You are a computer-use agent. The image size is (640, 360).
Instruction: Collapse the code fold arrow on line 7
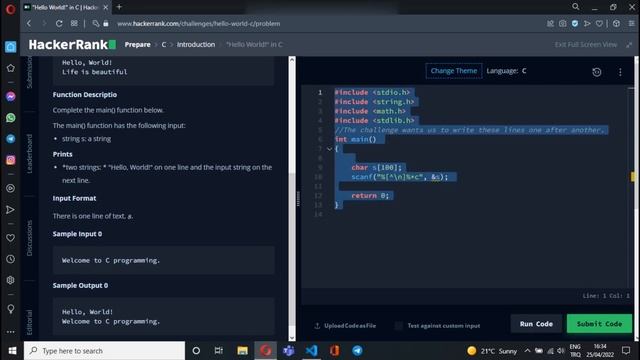[329, 149]
